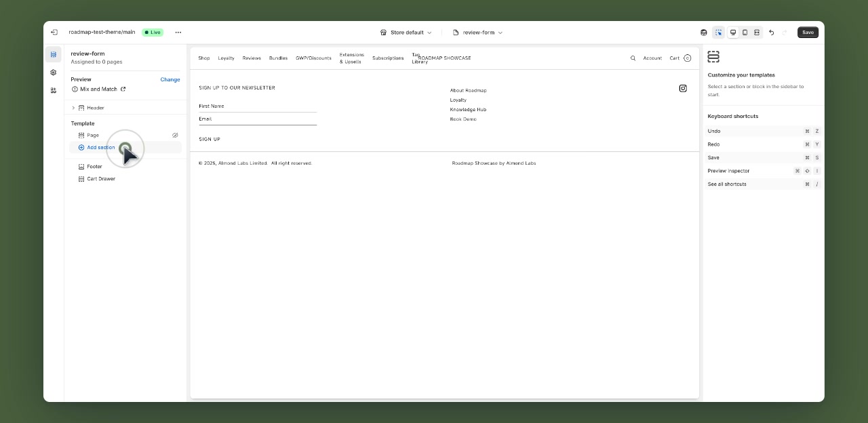Select the desktop preview icon

click(732, 32)
